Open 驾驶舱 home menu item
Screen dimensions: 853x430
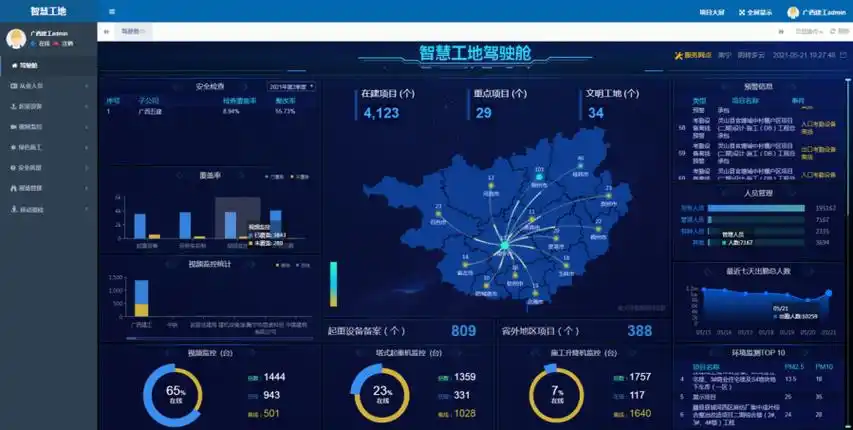click(x=49, y=65)
